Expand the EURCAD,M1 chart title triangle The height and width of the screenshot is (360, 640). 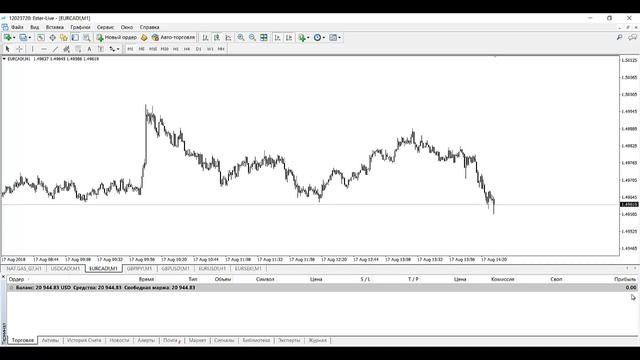pyautogui.click(x=4, y=59)
